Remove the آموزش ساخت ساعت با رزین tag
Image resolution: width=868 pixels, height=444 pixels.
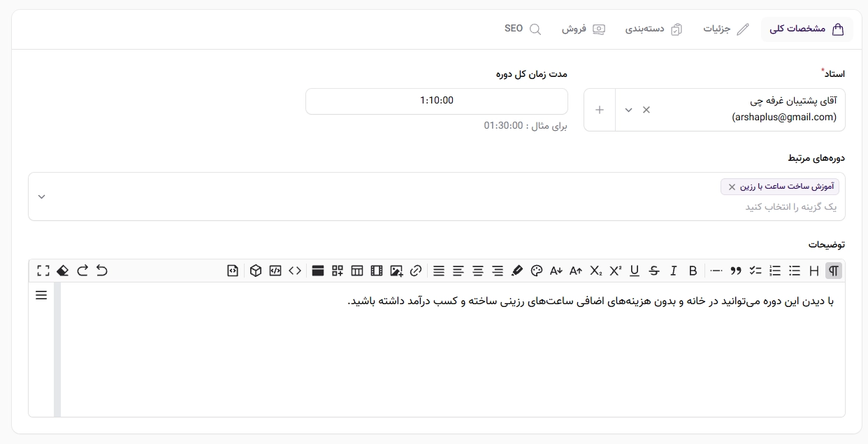(732, 187)
